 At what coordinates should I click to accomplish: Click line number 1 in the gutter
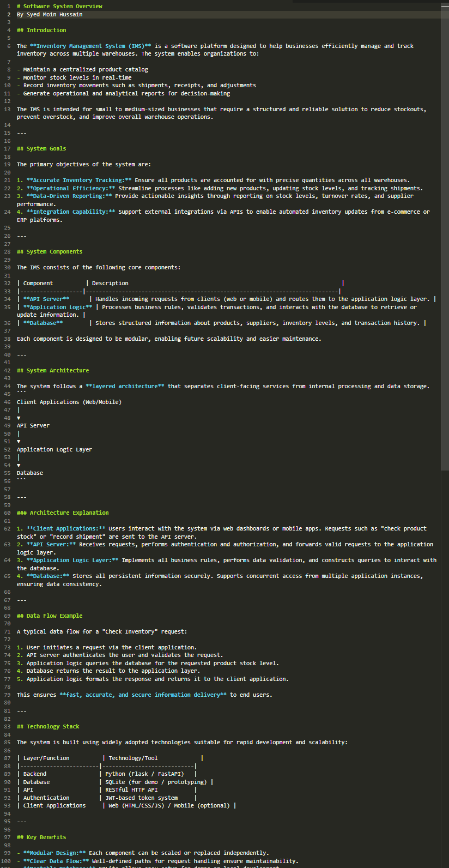[x=8, y=6]
